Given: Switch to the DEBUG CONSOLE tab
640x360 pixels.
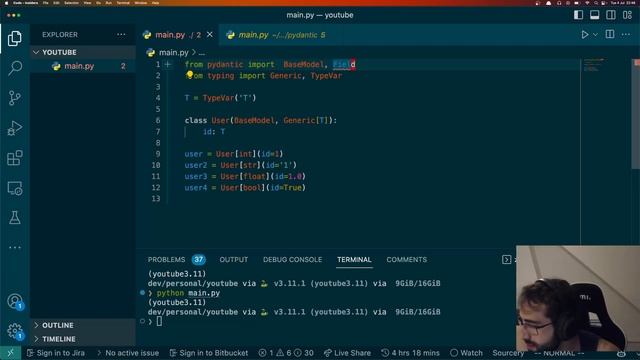Looking at the screenshot, I should tap(292, 260).
